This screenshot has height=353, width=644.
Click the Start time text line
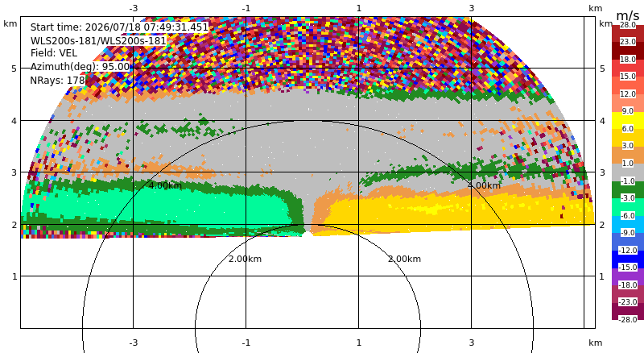tap(119, 27)
